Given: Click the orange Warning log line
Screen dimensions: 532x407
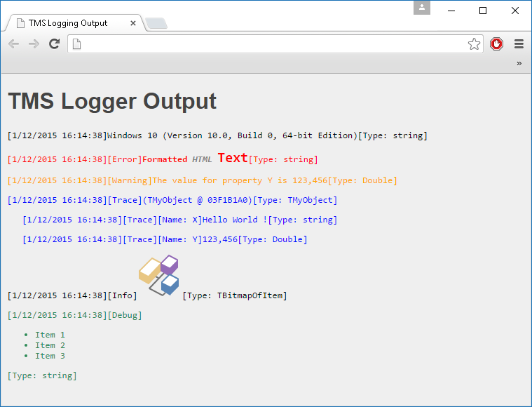Looking at the screenshot, I should coord(202,180).
